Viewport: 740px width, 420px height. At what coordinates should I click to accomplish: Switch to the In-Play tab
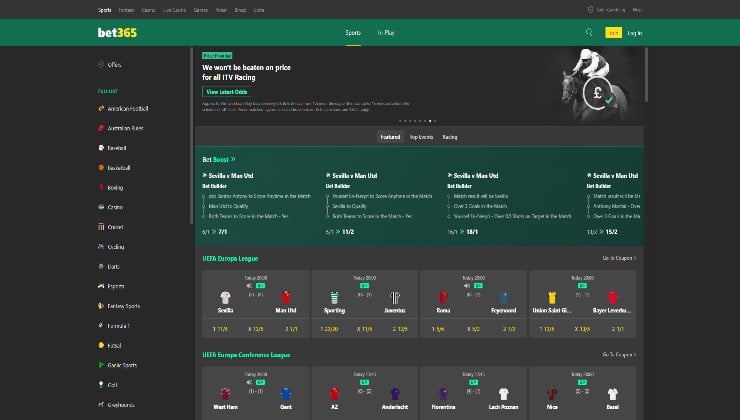point(386,32)
